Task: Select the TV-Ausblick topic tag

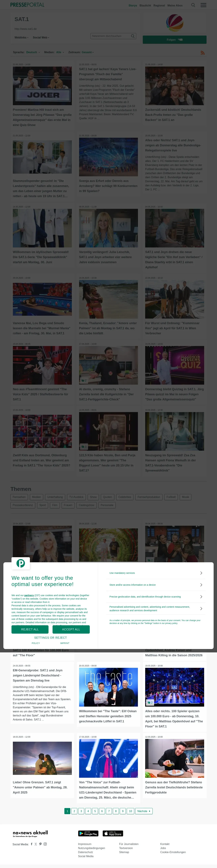Action: [76, 497]
